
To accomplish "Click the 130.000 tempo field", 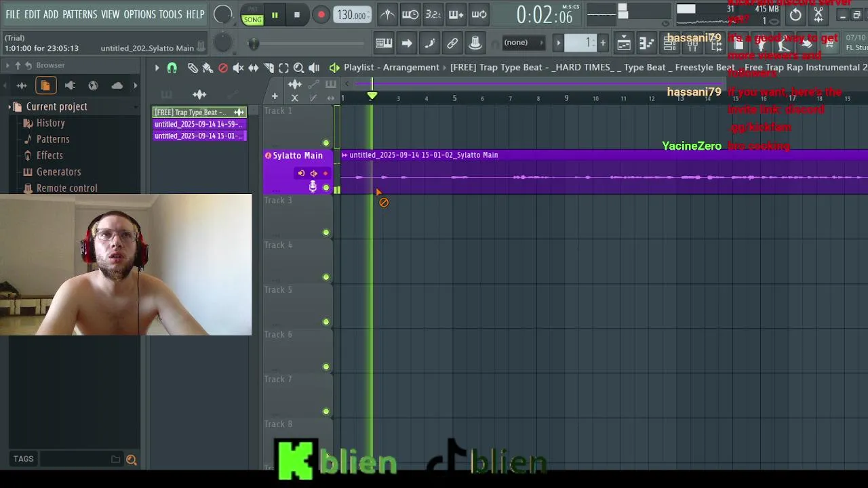I will pos(352,15).
